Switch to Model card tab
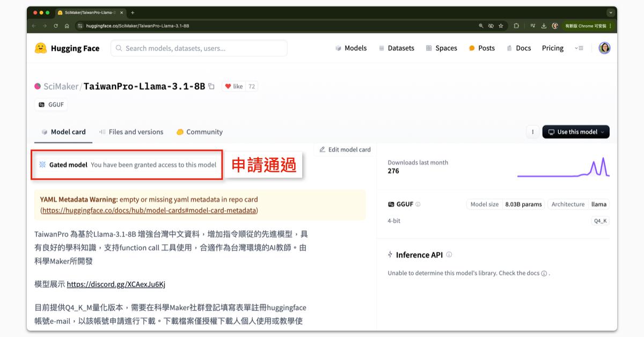Image resolution: width=644 pixels, height=337 pixels. coord(63,132)
